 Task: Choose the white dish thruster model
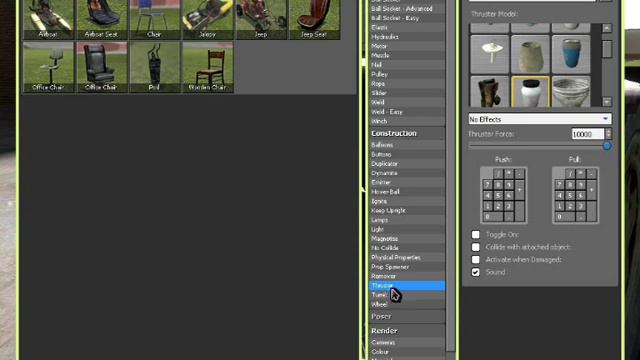[x=490, y=54]
